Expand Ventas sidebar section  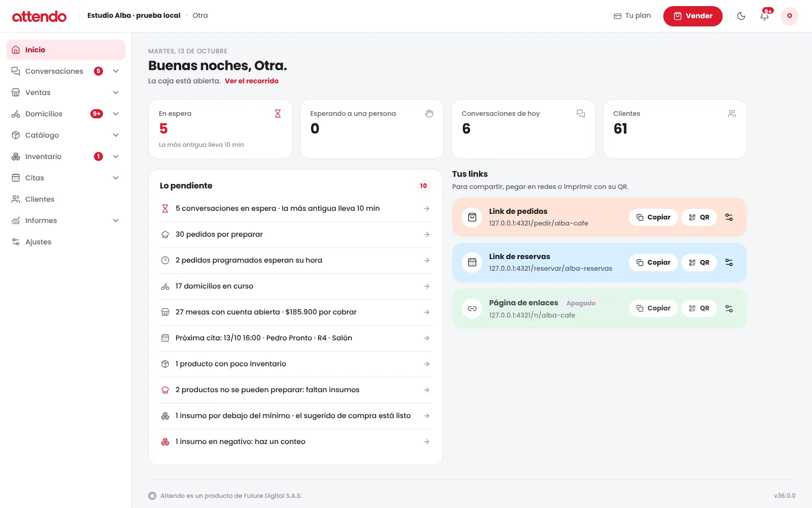116,92
